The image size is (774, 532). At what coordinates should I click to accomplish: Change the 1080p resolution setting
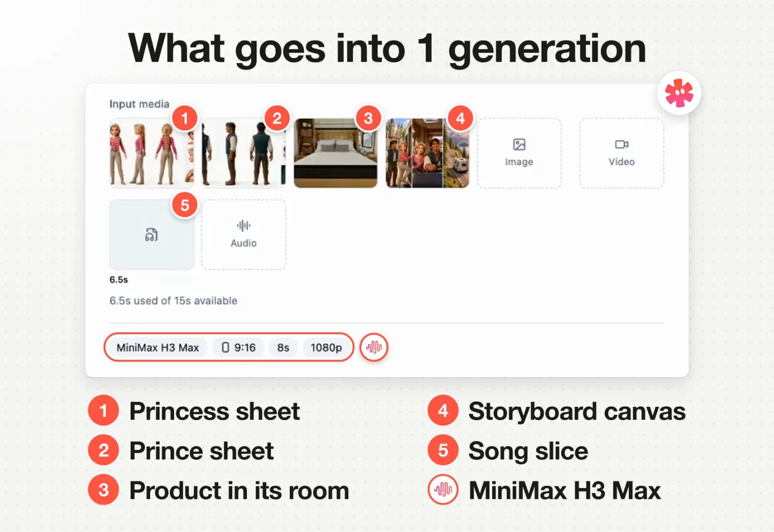[x=326, y=348]
